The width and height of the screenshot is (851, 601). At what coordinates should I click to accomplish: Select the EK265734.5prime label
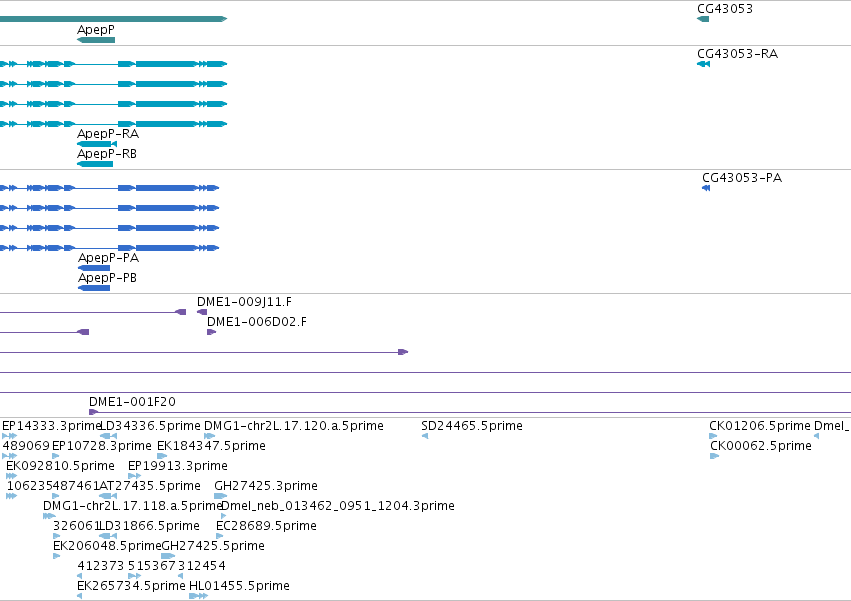[131, 586]
